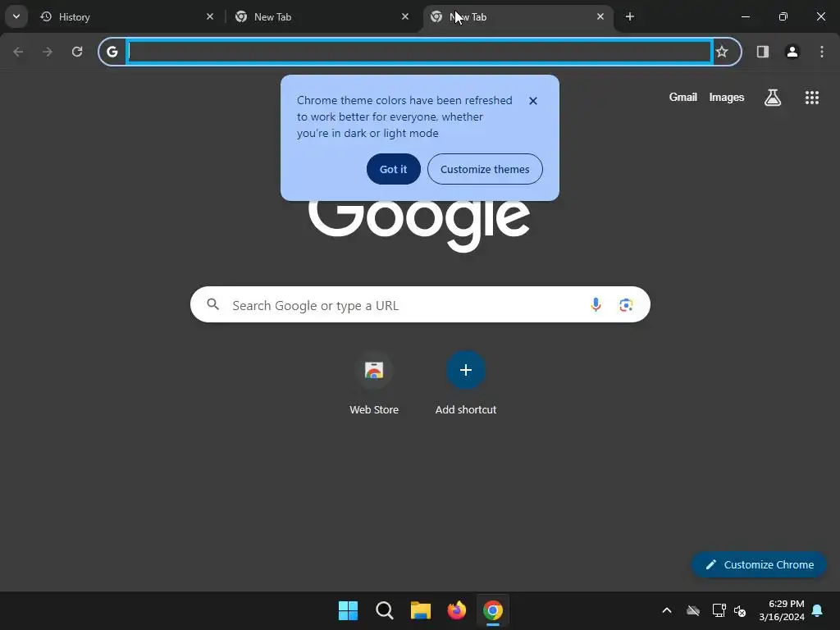Start voice search with microphone icon
Viewport: 840px width, 630px height.
[596, 305]
